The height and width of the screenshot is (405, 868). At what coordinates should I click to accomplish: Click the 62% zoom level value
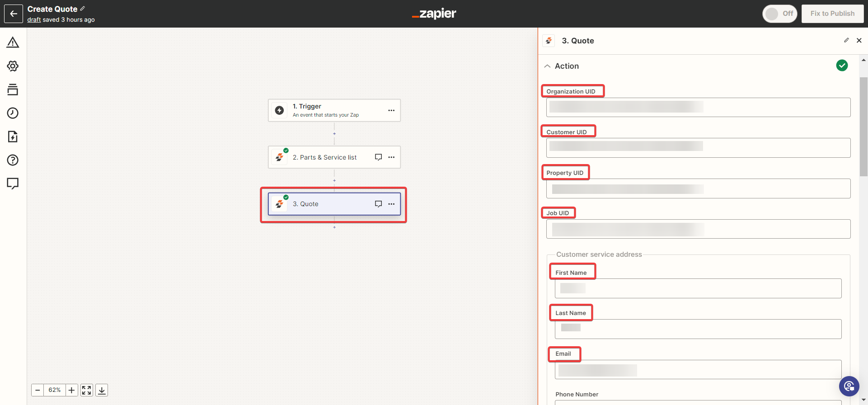click(55, 390)
